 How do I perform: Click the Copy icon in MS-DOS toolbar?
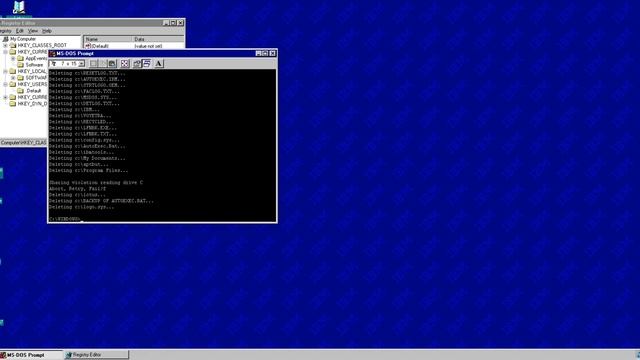[103, 64]
